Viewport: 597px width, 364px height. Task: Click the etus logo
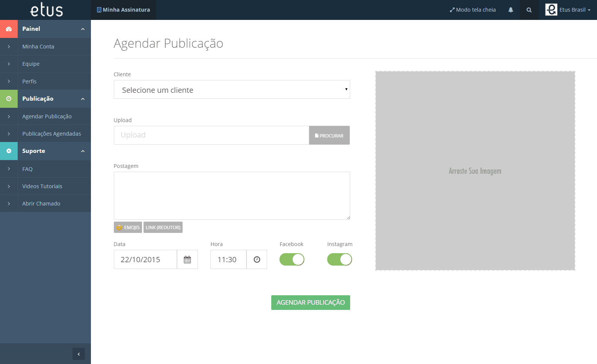(47, 10)
